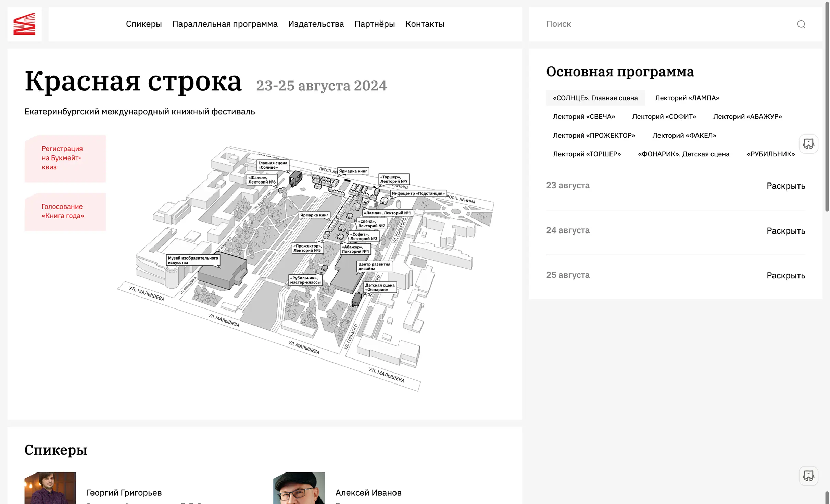The image size is (830, 504).
Task: Select the Лекторий «ЛАМПА» filter
Action: point(687,98)
